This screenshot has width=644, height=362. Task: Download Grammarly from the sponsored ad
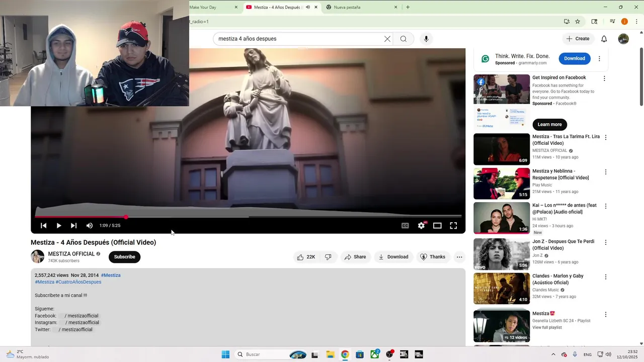[x=575, y=58]
